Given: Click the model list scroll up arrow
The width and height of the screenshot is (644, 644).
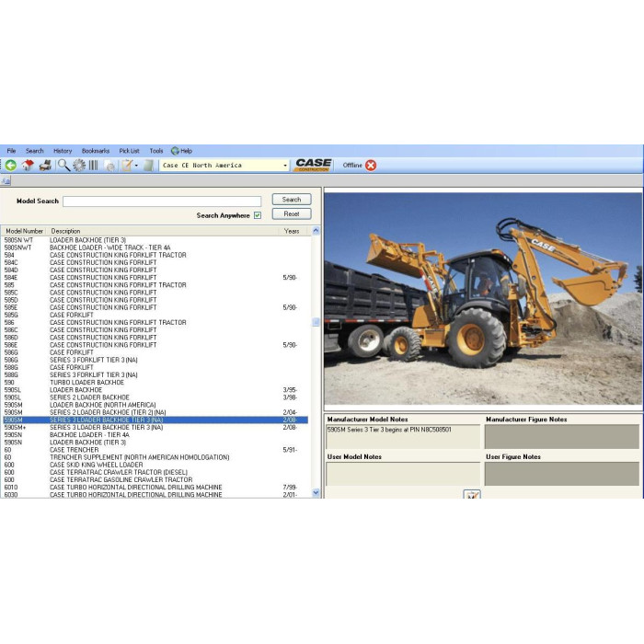Looking at the screenshot, I should 316,230.
